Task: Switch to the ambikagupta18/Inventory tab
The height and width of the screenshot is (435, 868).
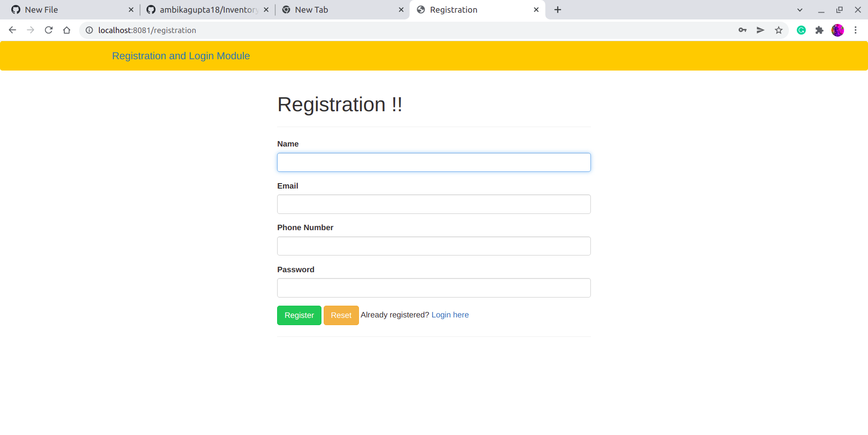Action: coord(203,9)
